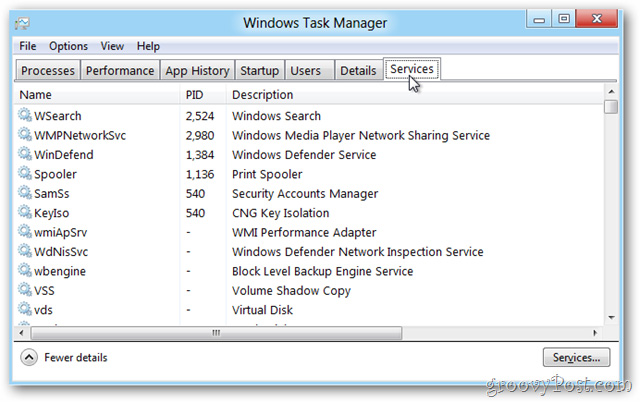Click Block Level Backup Engine Service text
Image resolution: width=640 pixels, height=402 pixels.
(322, 271)
